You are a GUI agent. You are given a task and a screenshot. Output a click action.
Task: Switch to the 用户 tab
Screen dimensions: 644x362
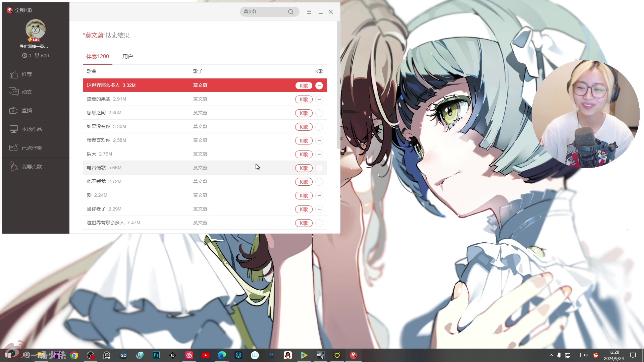(x=128, y=57)
